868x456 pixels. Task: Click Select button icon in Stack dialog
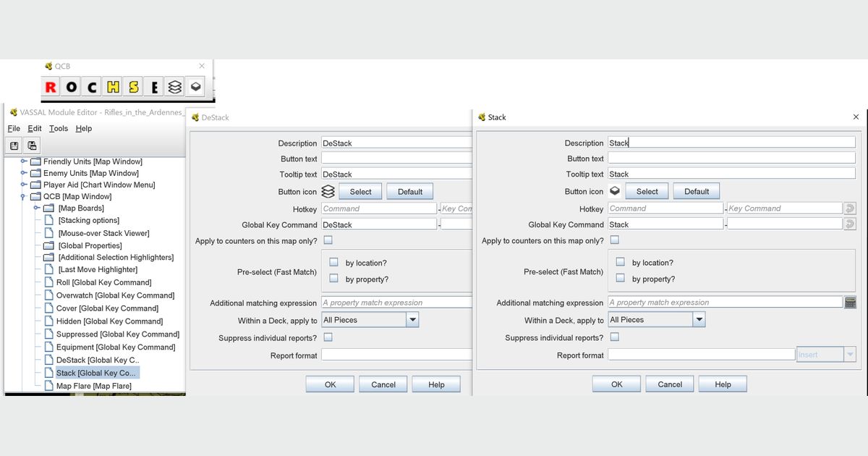[647, 191]
